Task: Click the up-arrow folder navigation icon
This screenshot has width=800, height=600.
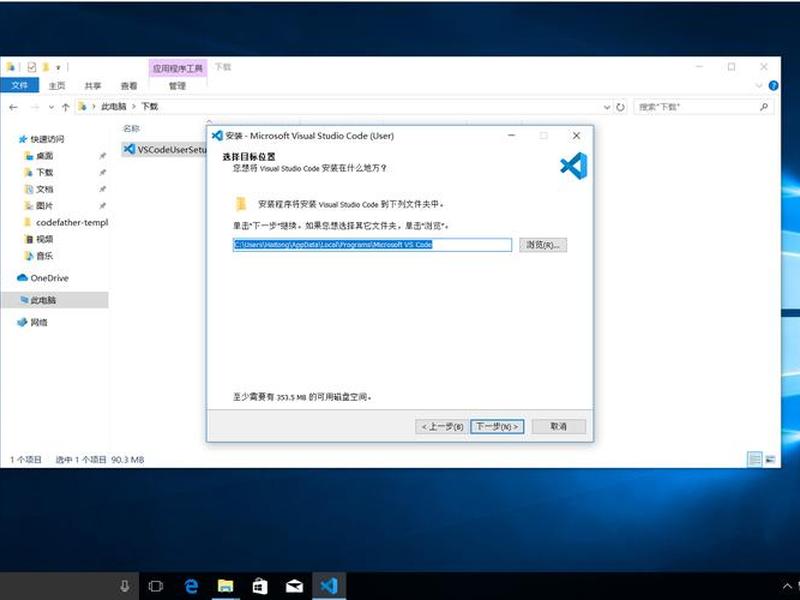Action: click(65, 107)
